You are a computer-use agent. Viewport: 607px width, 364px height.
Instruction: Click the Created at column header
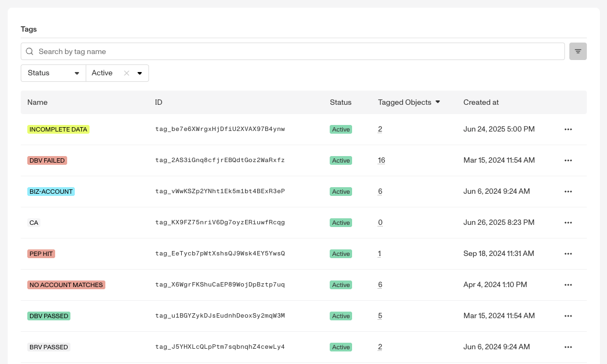481,102
